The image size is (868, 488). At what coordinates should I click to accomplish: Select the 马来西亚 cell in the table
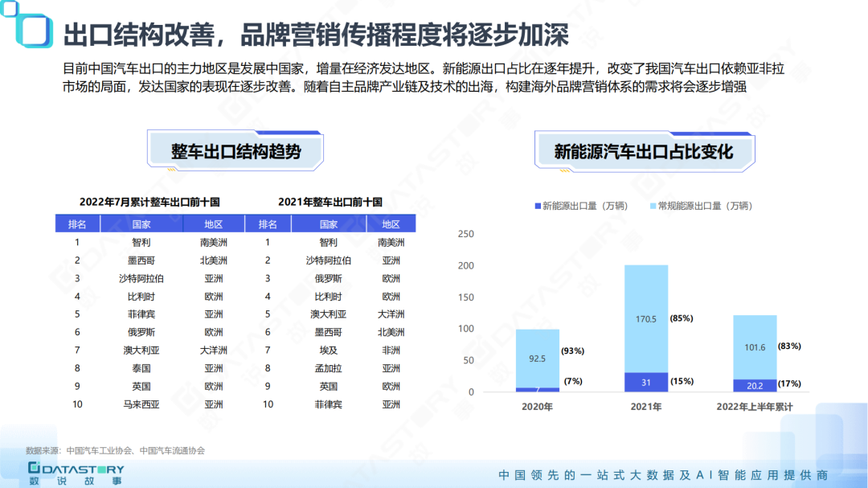click(141, 404)
